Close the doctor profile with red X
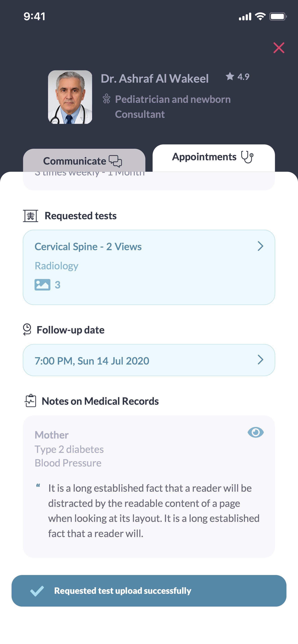298x644 pixels. click(x=279, y=48)
